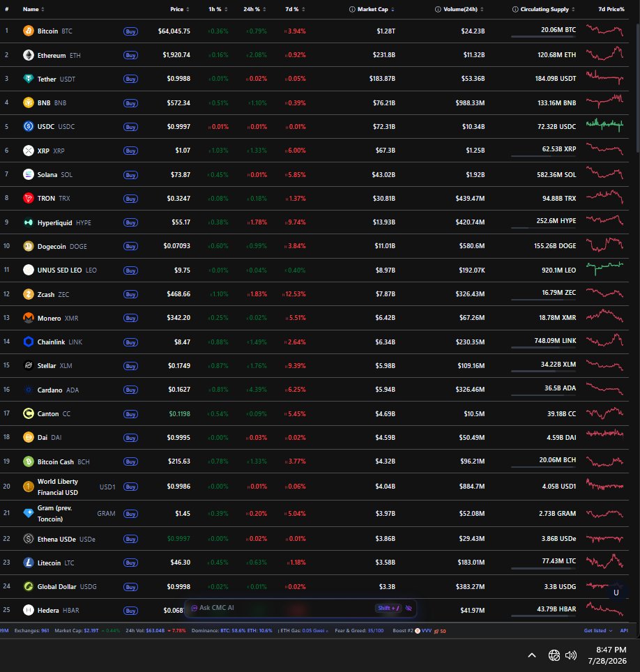Click the Circulating Supply info icon
The width and height of the screenshot is (640, 672).
click(515, 9)
